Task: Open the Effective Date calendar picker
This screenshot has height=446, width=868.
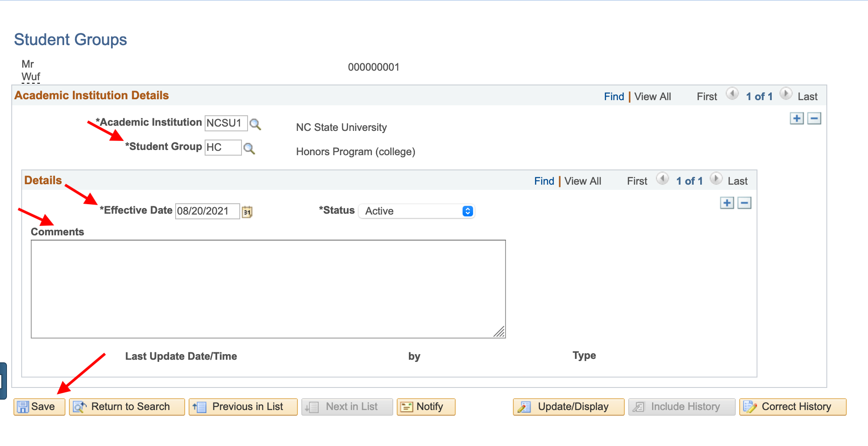Action: (247, 212)
